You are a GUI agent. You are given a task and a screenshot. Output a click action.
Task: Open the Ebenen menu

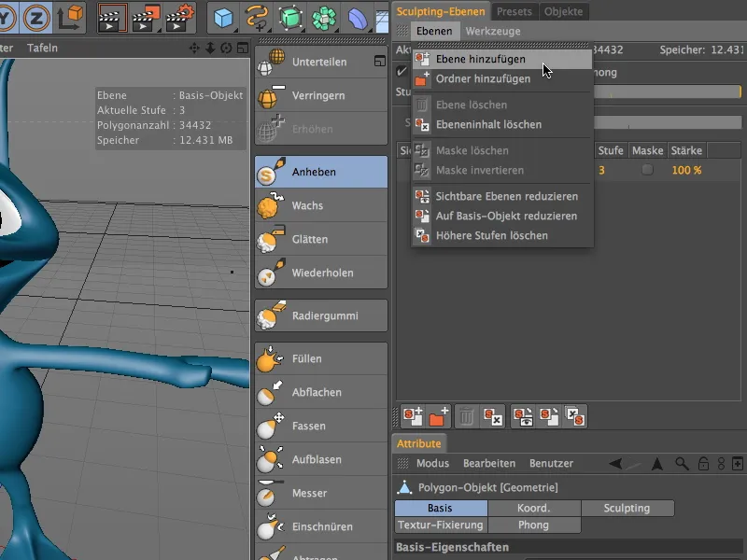coord(434,31)
